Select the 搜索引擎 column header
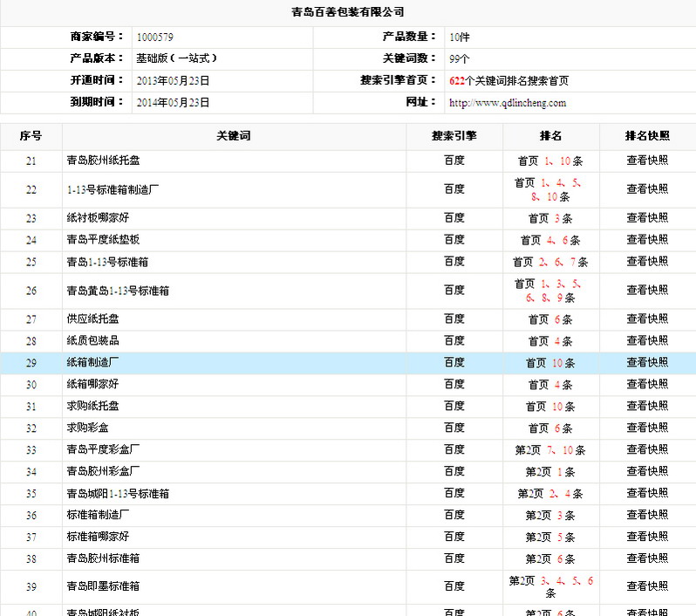The height and width of the screenshot is (616, 696). 454,136
